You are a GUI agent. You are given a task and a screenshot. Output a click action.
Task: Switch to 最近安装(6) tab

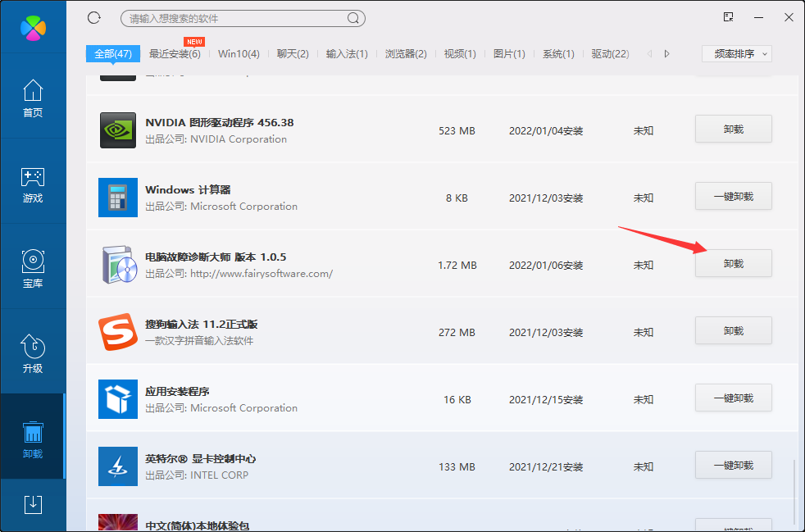tap(175, 54)
